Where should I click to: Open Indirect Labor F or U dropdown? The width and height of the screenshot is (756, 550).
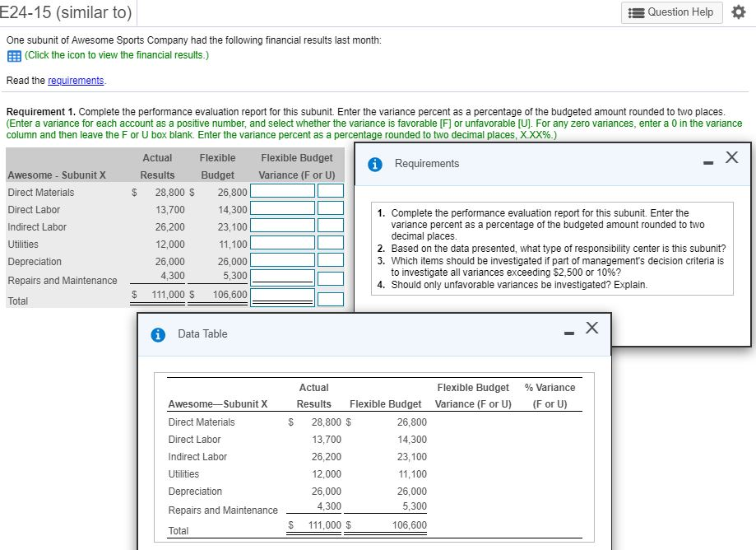(330, 226)
